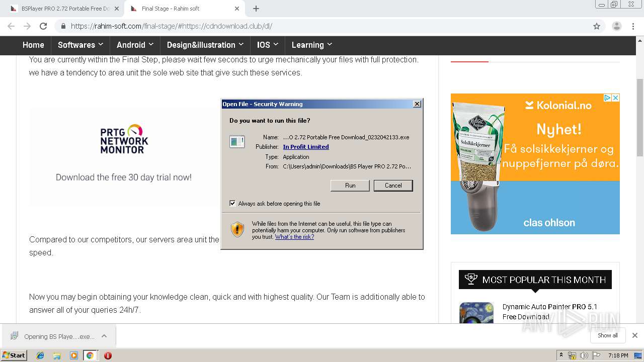Click the Windows Start button

14,355
